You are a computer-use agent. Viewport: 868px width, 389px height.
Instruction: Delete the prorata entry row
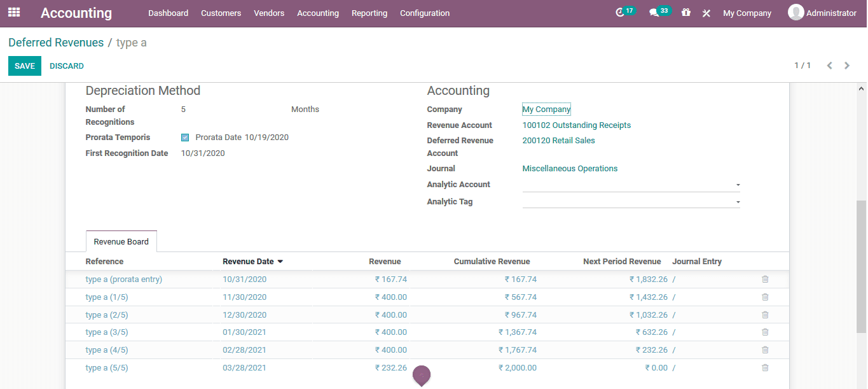[764, 279]
